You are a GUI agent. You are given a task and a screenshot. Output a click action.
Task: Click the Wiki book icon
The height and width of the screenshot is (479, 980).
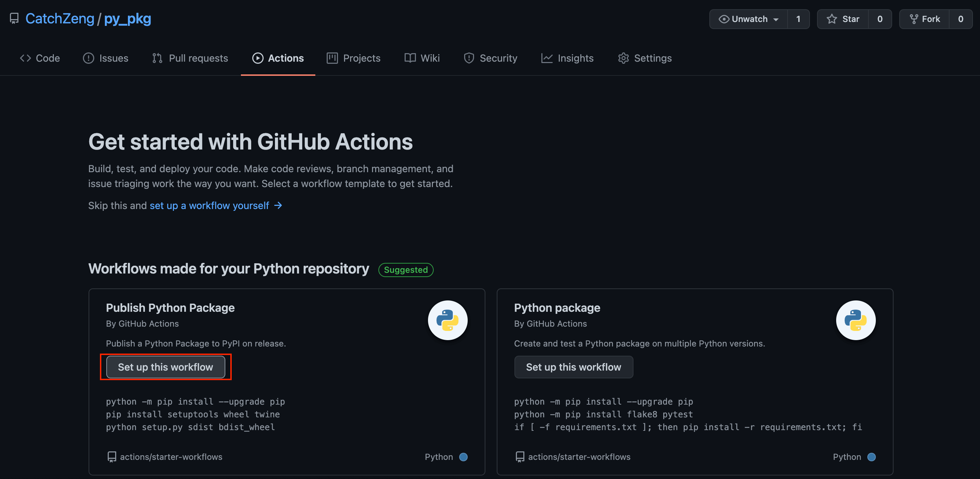pyautogui.click(x=410, y=58)
